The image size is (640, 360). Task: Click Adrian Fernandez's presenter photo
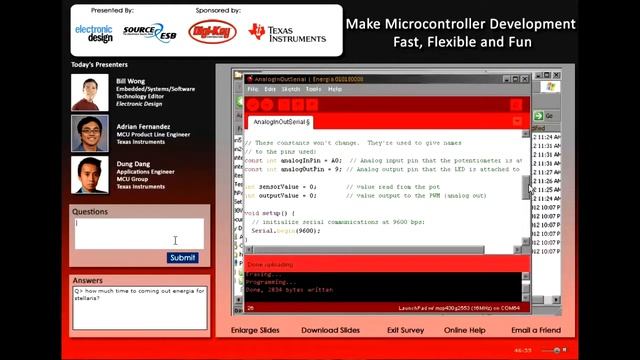tap(90, 133)
